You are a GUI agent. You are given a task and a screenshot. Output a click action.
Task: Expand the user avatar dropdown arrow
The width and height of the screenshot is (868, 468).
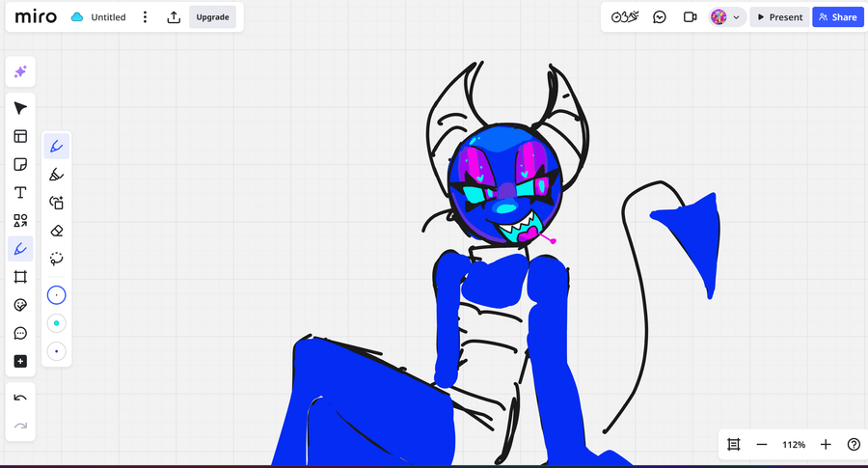(736, 17)
